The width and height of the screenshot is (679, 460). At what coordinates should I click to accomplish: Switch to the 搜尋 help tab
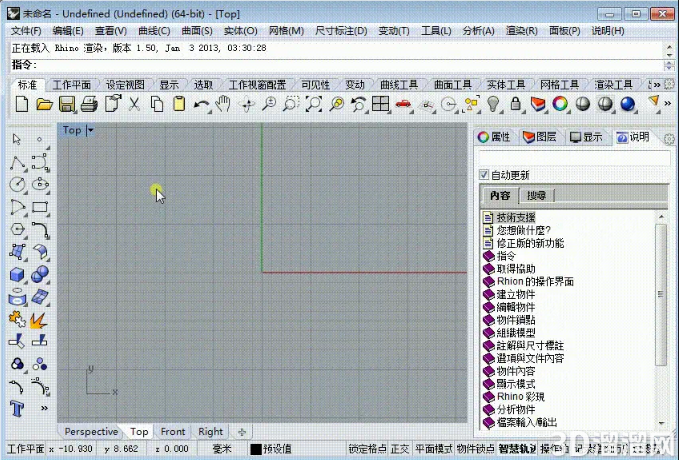(x=536, y=196)
